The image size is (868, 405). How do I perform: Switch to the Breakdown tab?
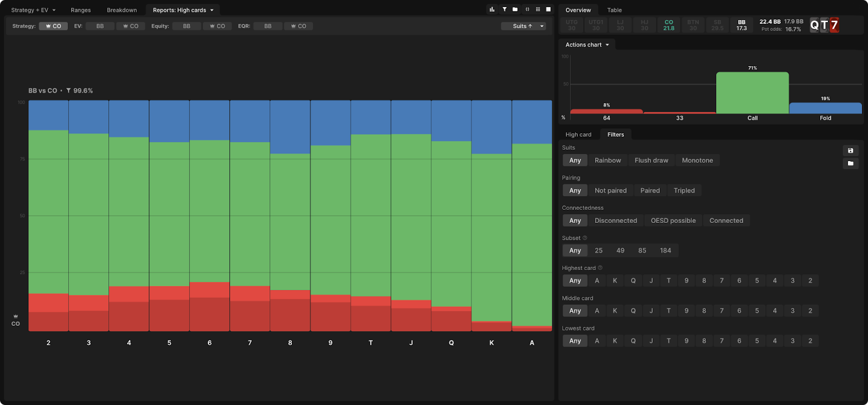click(122, 10)
